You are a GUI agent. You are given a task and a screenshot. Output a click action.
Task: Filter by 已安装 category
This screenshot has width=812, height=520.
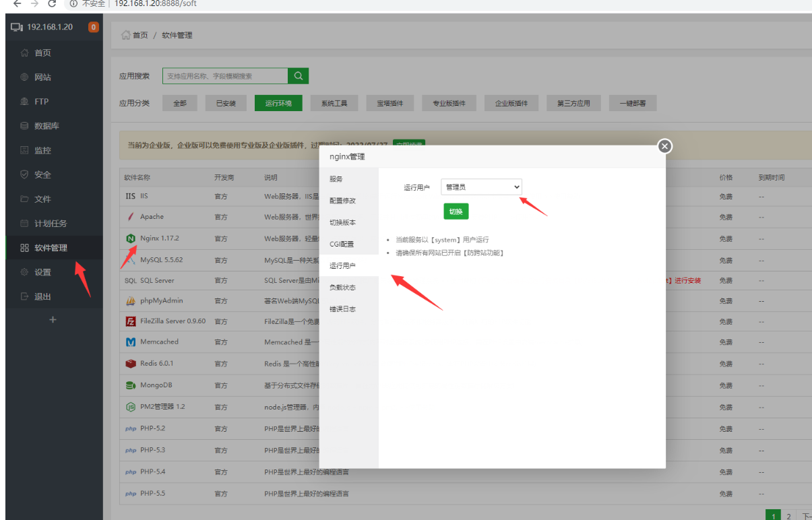point(226,104)
